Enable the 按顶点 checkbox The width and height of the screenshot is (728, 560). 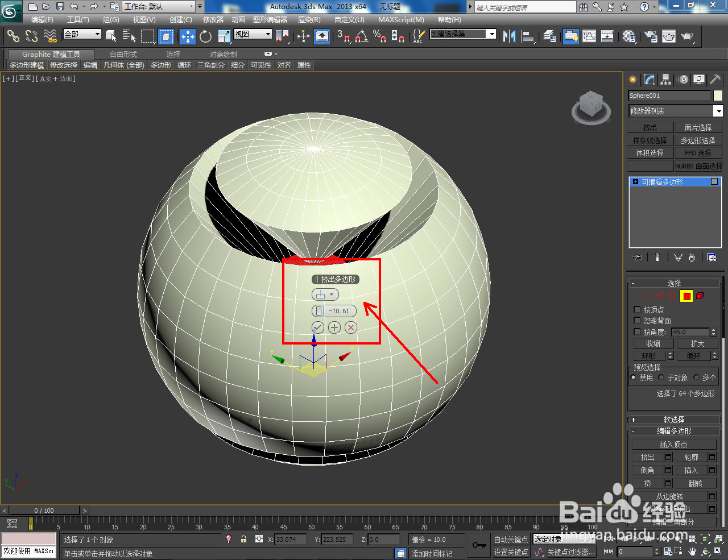637,310
